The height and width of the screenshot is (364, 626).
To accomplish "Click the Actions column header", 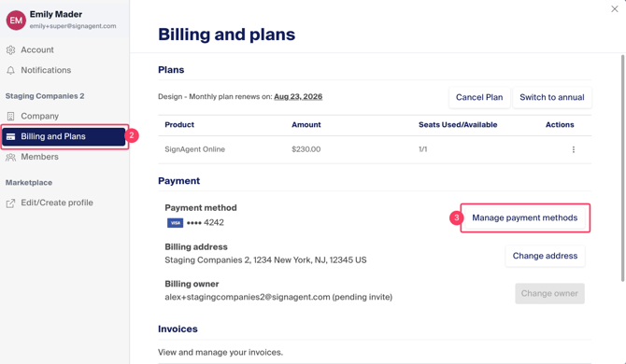I will [560, 125].
